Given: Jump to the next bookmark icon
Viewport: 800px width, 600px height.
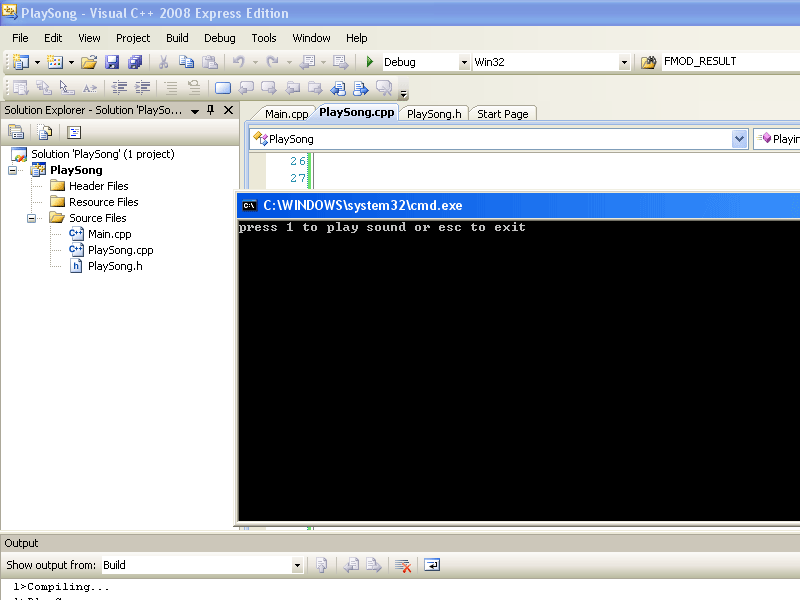Looking at the screenshot, I should pos(269,88).
